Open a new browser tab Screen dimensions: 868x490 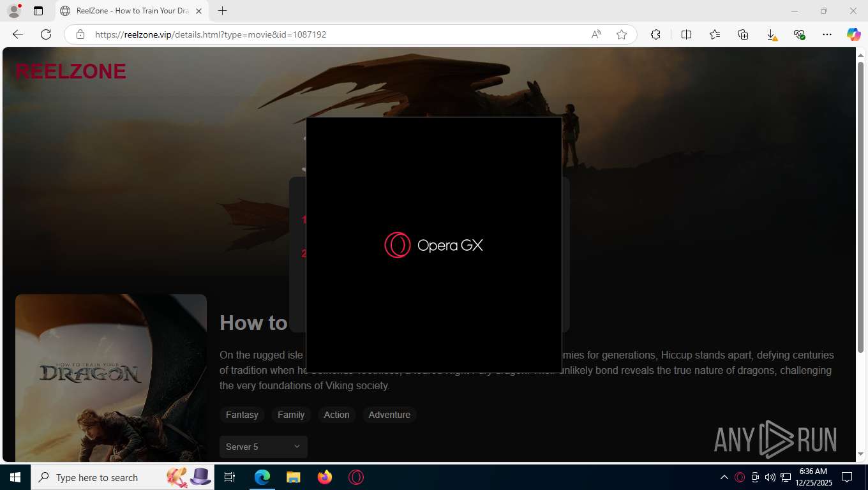tap(222, 11)
